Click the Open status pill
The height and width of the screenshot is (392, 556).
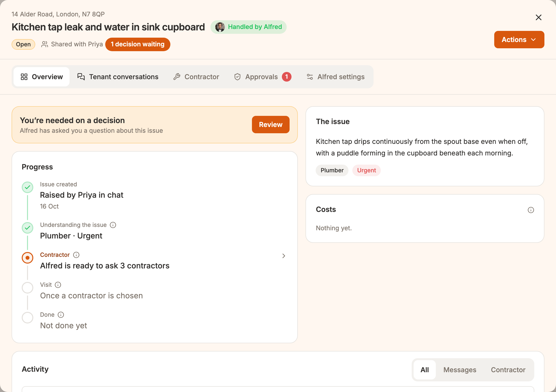point(23,44)
